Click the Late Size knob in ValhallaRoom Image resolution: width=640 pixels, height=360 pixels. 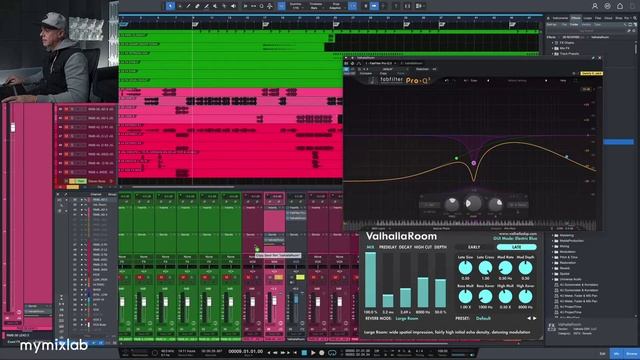tap(465, 268)
